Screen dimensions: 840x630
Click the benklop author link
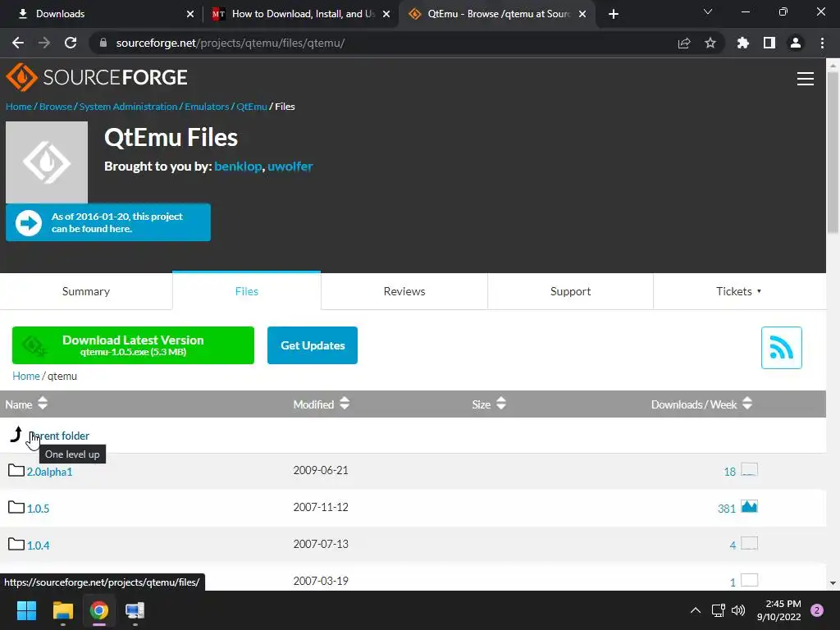point(238,167)
